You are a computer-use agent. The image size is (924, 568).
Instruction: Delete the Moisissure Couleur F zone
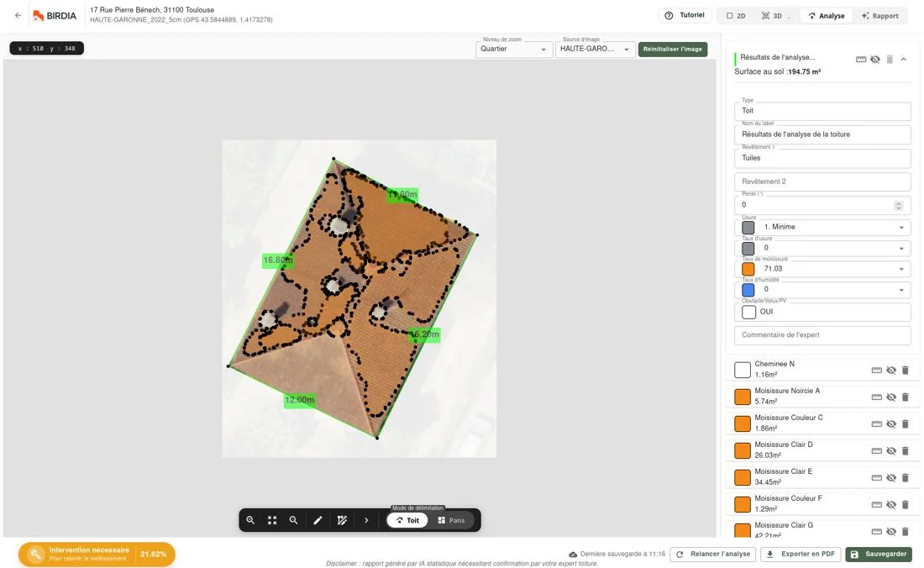click(x=906, y=504)
